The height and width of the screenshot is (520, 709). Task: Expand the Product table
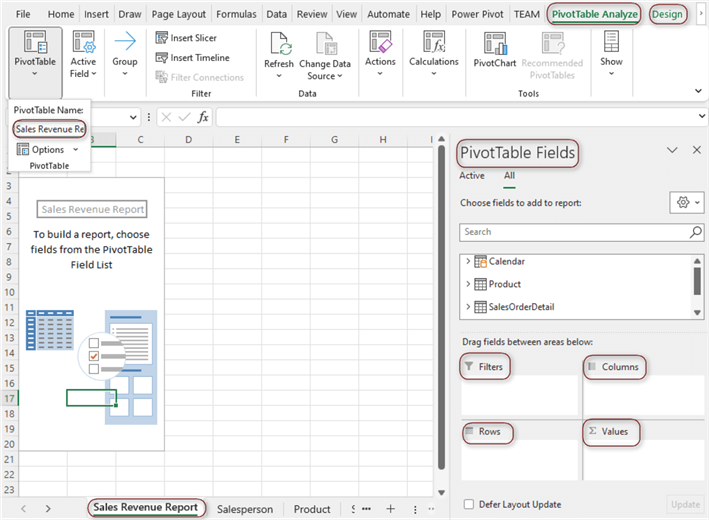click(468, 284)
